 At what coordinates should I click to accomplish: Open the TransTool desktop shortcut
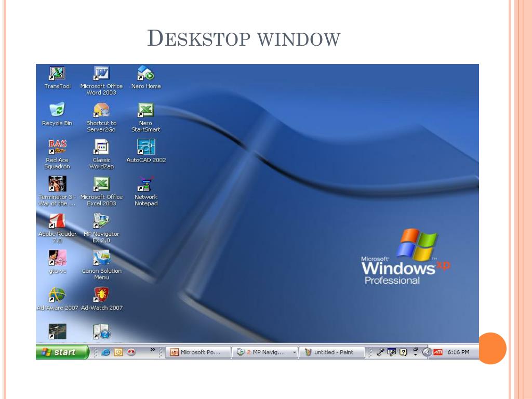pyautogui.click(x=57, y=77)
